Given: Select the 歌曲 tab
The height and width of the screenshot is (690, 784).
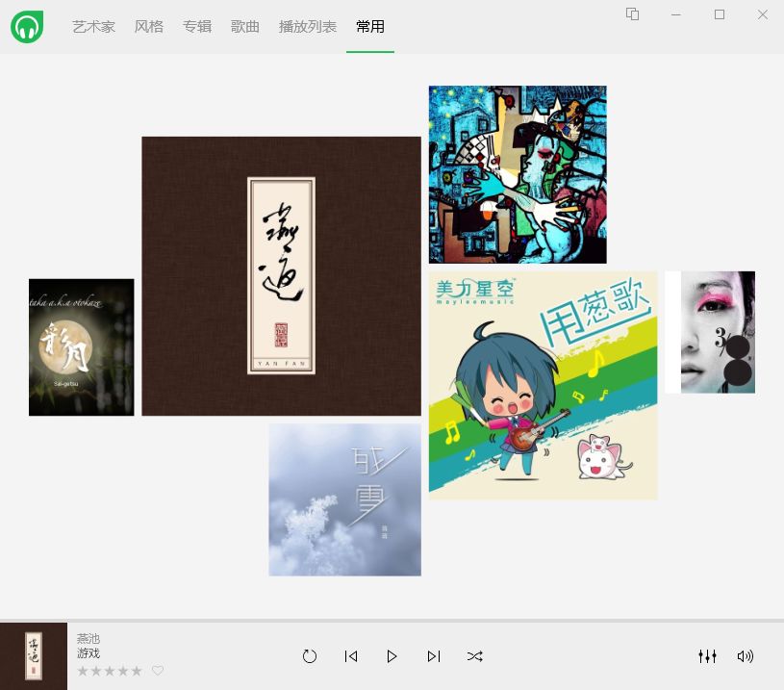Looking at the screenshot, I should point(245,27).
